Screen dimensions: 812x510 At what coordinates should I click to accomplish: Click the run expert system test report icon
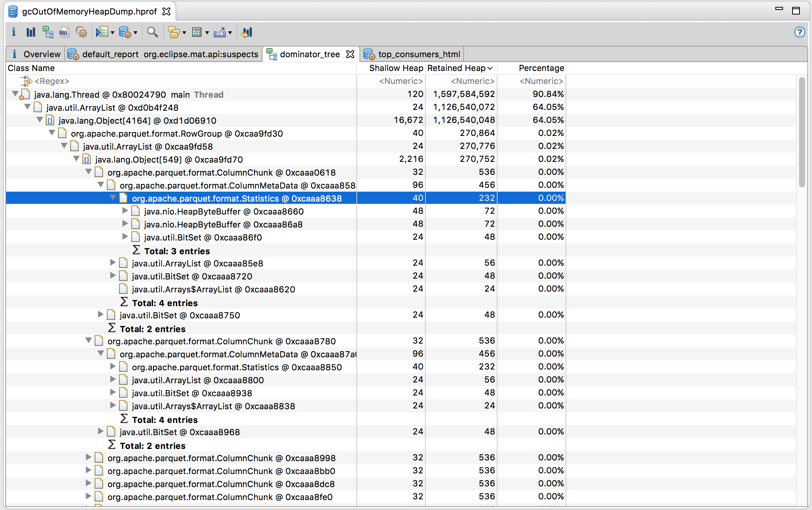(x=101, y=32)
